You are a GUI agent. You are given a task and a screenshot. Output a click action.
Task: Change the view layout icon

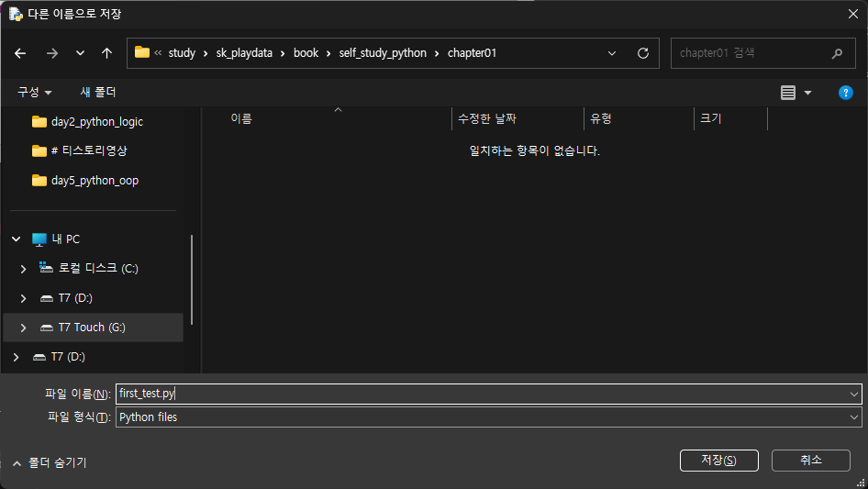tap(788, 93)
